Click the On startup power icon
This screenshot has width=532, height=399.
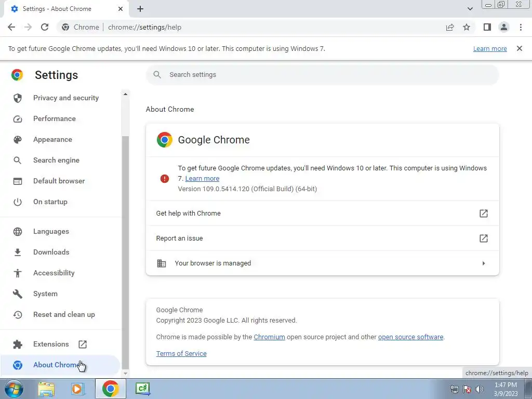[18, 202]
